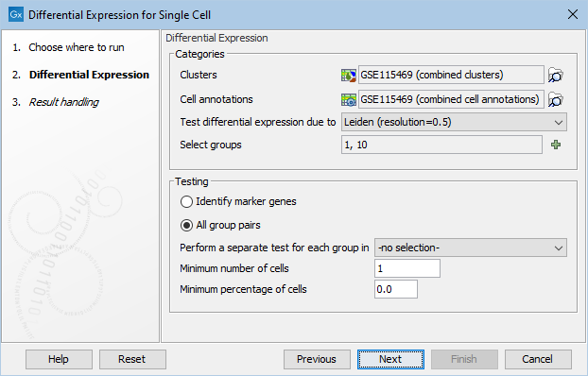Screen dimensions: 588x376
Task: Click the green plus icon beside Select groups
Action: (556, 145)
